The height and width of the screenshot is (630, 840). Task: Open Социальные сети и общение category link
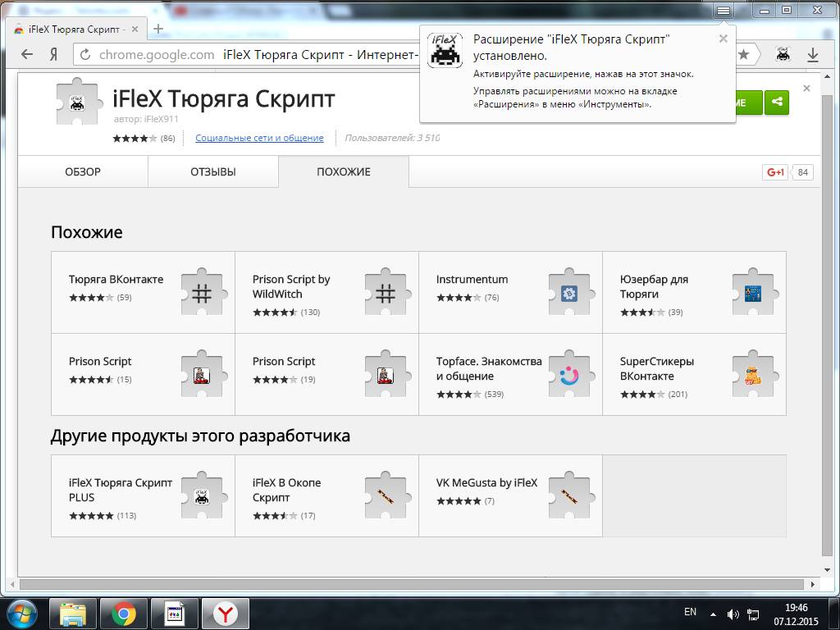tap(259, 138)
